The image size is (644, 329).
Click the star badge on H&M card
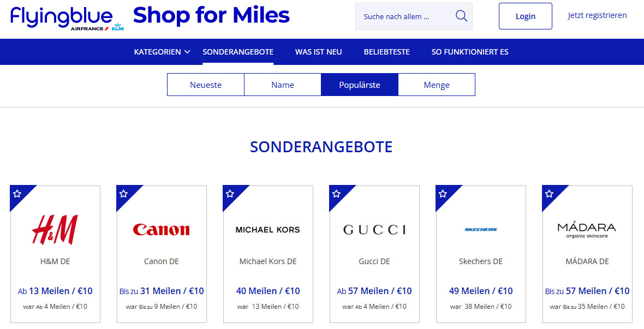click(17, 194)
